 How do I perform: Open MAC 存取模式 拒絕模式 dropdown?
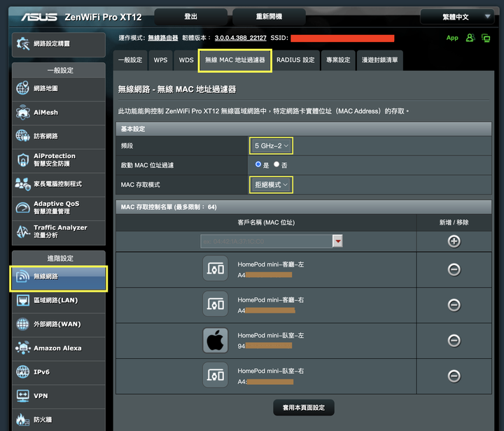(x=271, y=185)
